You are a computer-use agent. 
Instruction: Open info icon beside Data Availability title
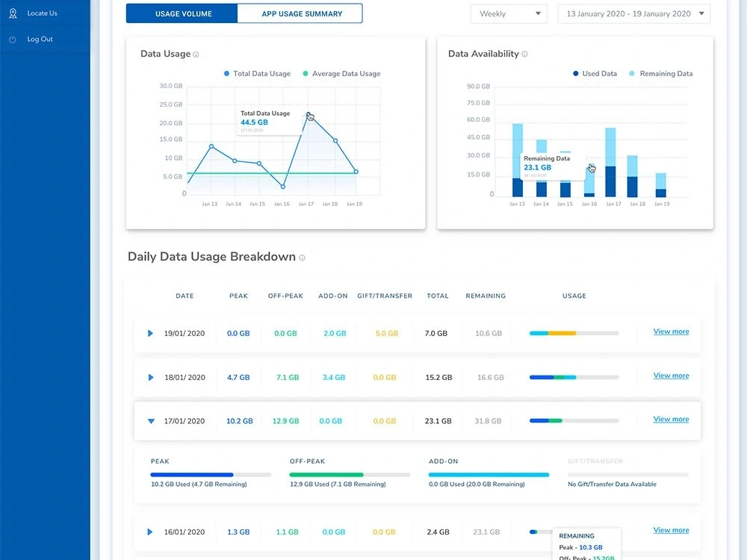tap(524, 55)
